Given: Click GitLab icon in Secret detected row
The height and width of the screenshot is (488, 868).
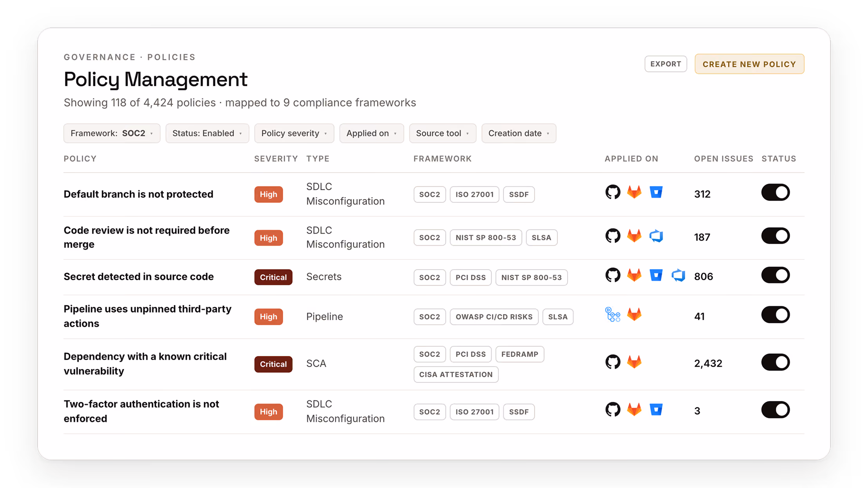Looking at the screenshot, I should pos(634,275).
